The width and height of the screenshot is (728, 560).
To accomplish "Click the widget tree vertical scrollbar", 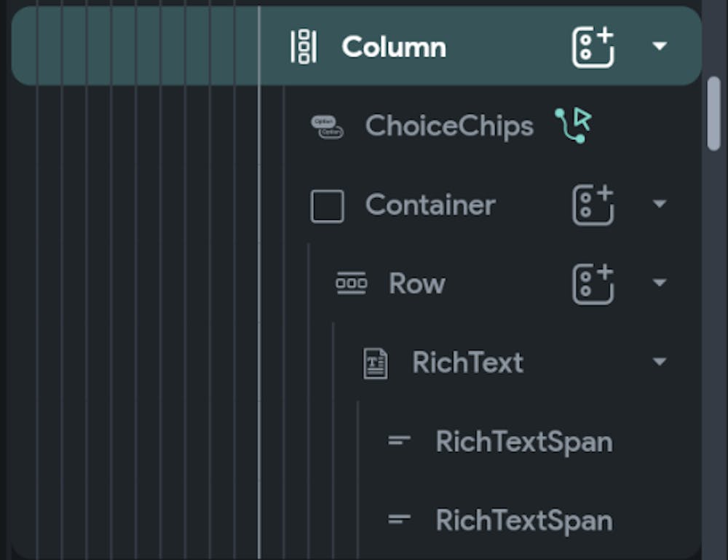I will 713,113.
